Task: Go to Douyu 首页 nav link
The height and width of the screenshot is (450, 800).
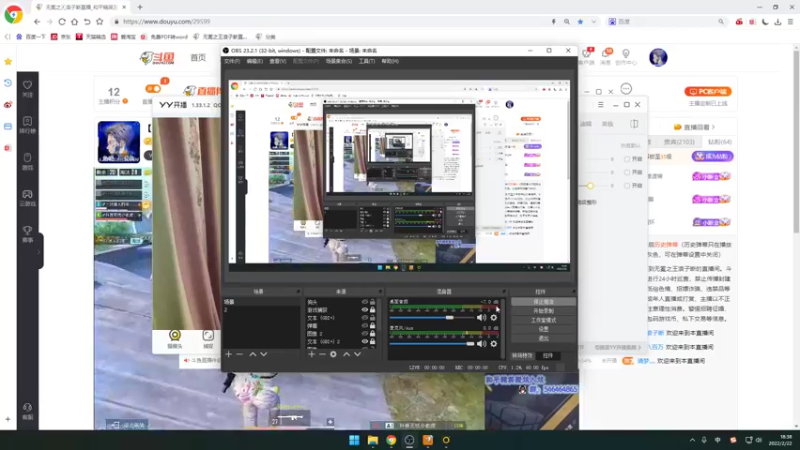Action: [x=198, y=58]
